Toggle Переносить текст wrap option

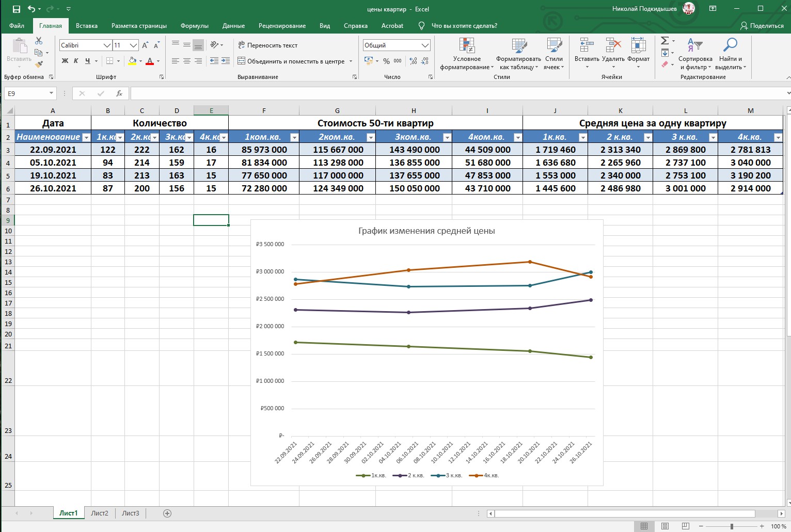click(x=267, y=45)
